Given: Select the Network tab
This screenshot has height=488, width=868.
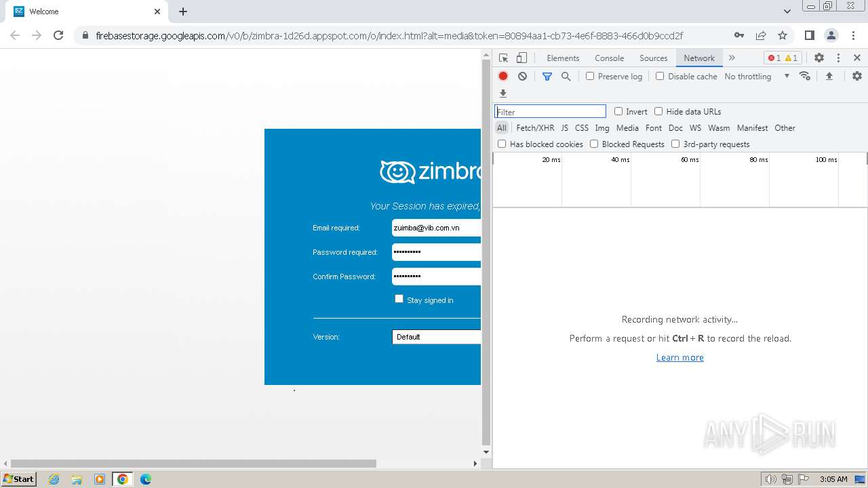Looking at the screenshot, I should click(699, 58).
